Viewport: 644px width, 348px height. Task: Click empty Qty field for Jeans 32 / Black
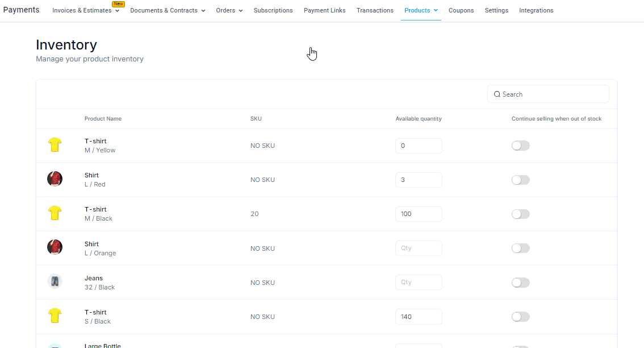point(419,282)
